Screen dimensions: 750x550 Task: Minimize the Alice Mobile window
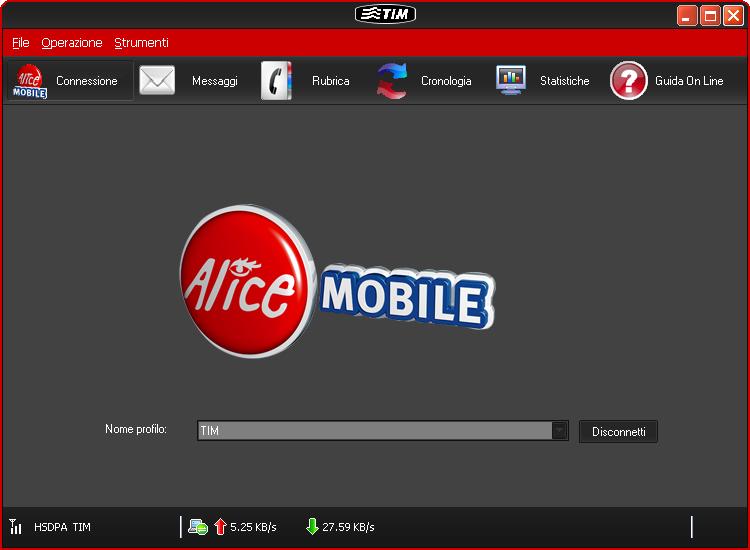point(687,15)
